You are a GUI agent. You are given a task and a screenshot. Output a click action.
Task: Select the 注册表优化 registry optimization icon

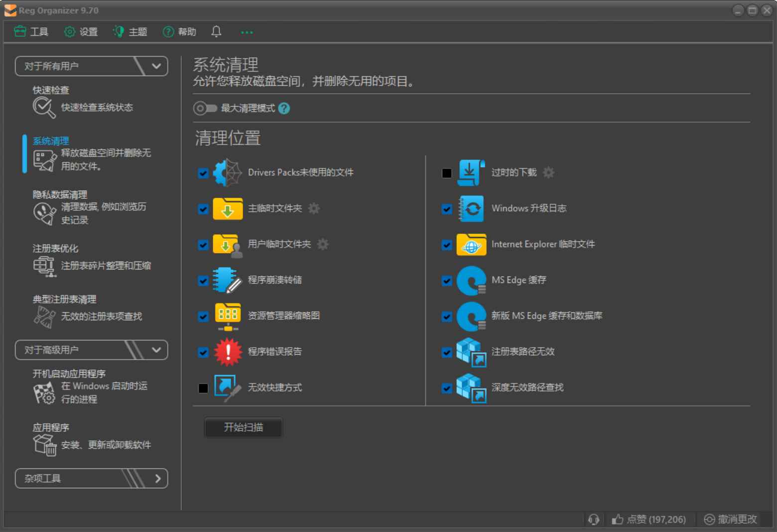[x=44, y=266]
